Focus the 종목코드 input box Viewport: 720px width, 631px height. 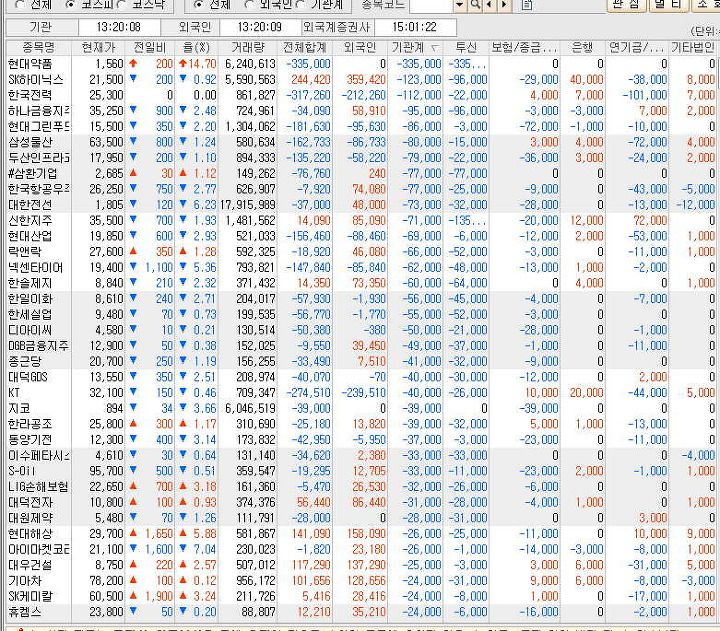(432, 5)
